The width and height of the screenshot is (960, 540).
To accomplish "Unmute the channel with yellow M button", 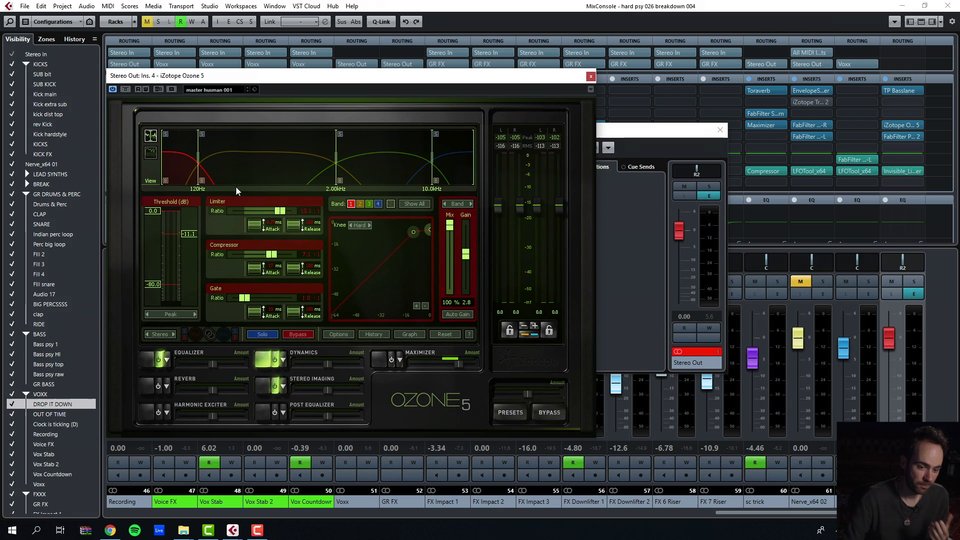I will tap(800, 282).
